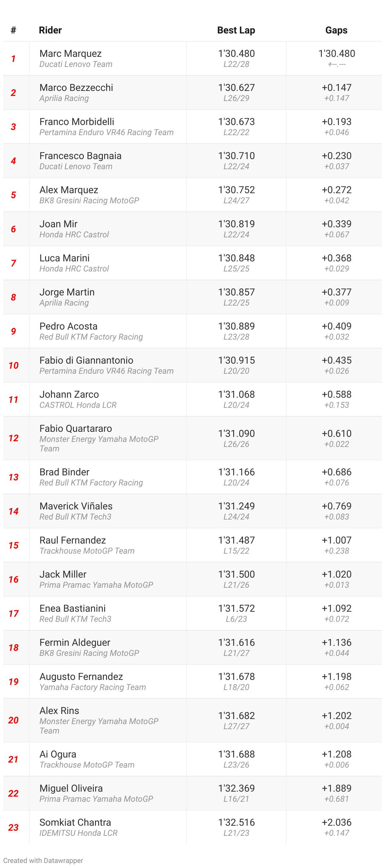Image resolution: width=385 pixels, height=868 pixels.
Task: Select Pedro Acosta's rider name
Action: [x=68, y=326]
